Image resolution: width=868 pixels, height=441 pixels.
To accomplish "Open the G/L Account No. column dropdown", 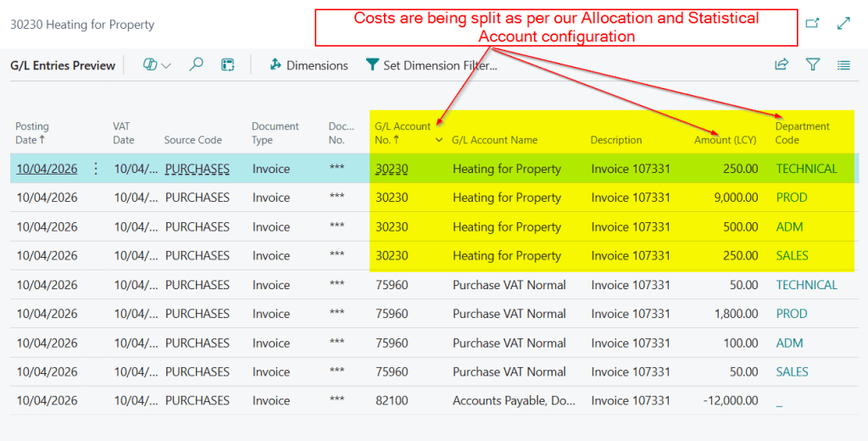I will coord(439,140).
